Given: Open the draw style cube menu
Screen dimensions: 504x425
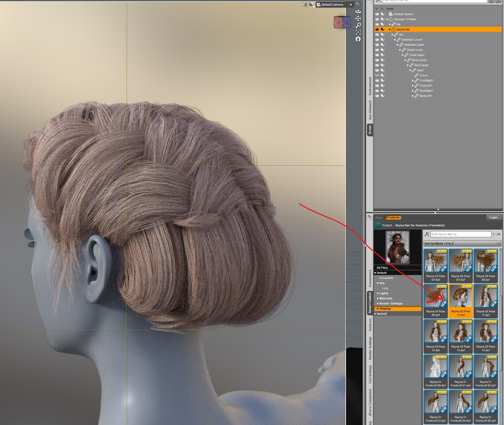Looking at the screenshot, I should click(x=311, y=4).
